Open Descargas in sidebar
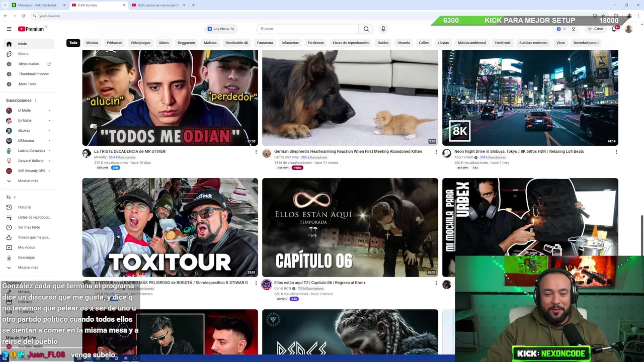This screenshot has height=362, width=644. point(28,257)
